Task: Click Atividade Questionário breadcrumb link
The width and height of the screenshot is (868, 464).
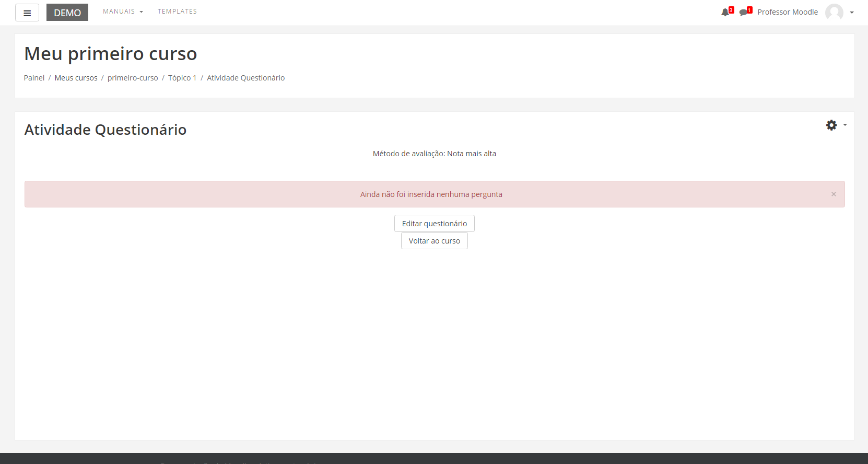Action: (x=245, y=78)
